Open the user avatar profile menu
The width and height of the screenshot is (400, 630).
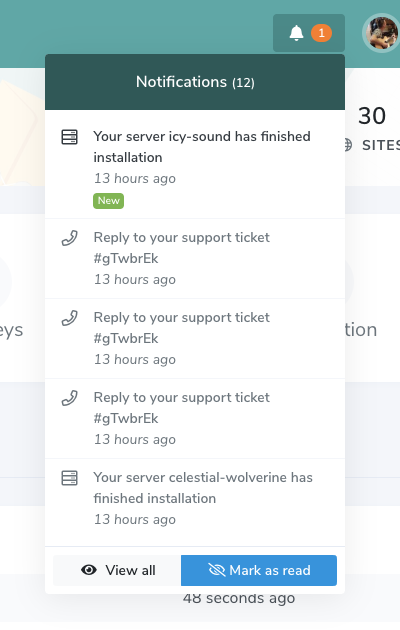click(382, 33)
